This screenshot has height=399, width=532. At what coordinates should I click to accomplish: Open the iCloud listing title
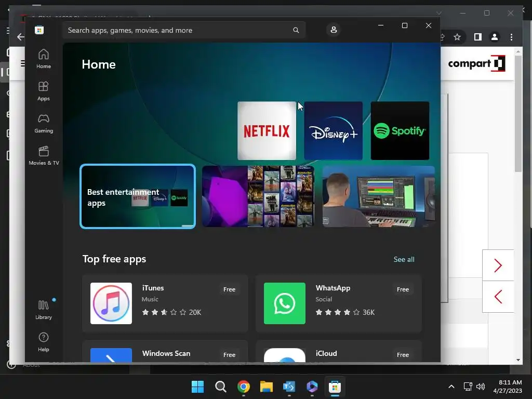pos(326,353)
